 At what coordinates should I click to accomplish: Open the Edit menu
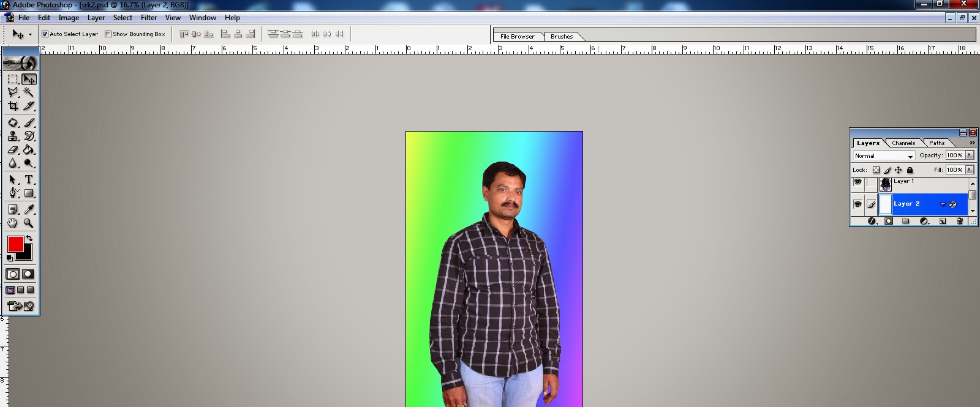44,18
